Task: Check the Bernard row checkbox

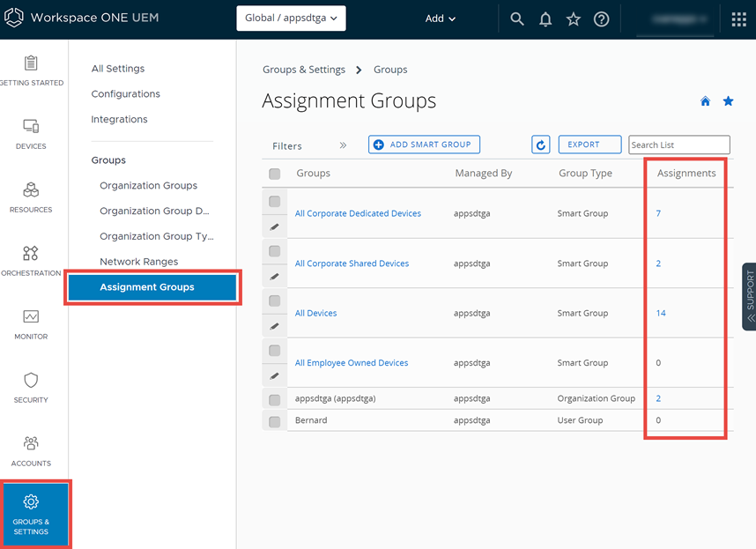Action: pyautogui.click(x=274, y=422)
